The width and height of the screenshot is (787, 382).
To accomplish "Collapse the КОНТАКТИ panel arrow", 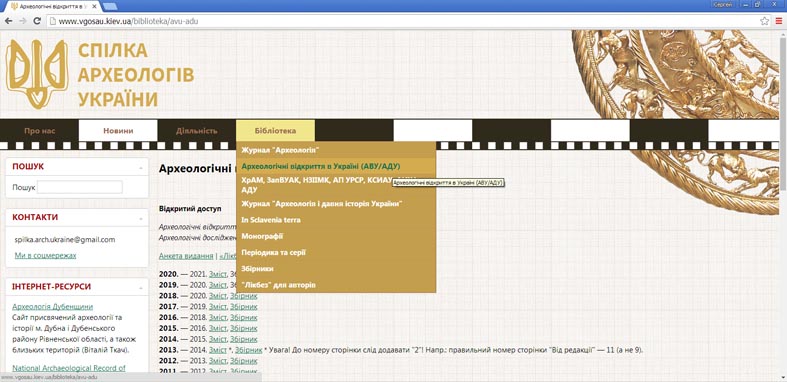I will [x=141, y=218].
